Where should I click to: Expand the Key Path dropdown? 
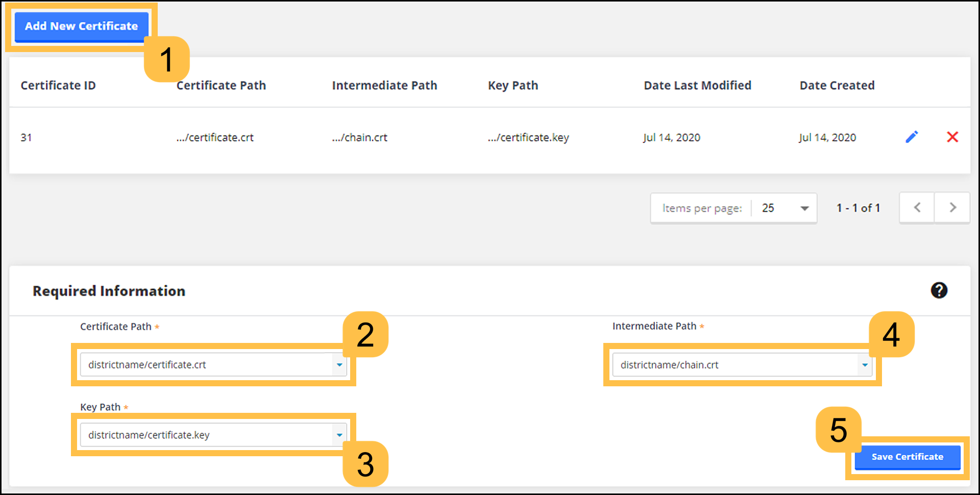339,435
